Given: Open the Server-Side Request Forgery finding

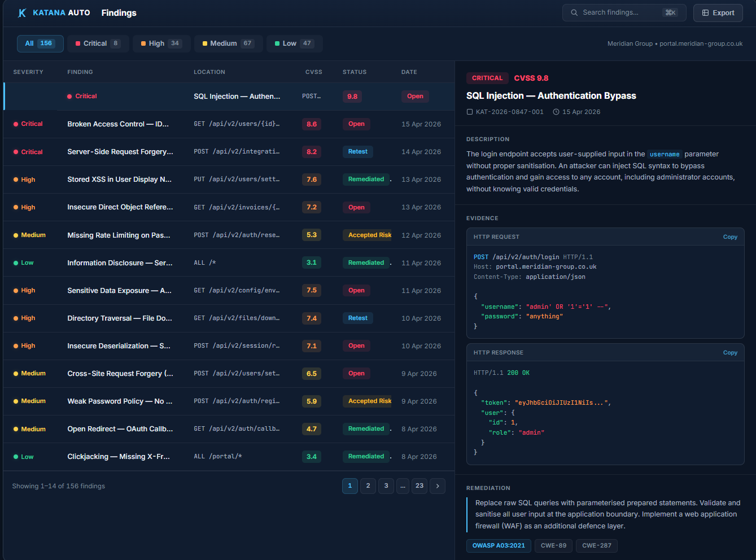Looking at the screenshot, I should tap(229, 152).
